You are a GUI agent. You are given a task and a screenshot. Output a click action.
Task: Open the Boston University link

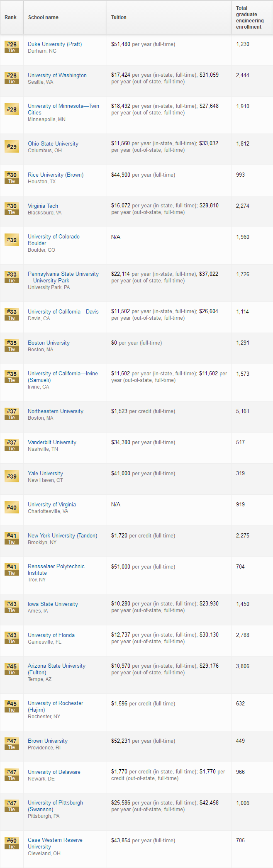49,343
